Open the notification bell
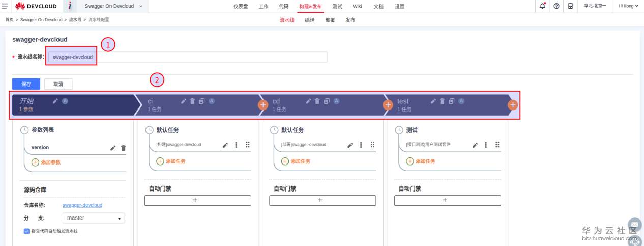This screenshot has height=246, width=644. coord(542,6)
